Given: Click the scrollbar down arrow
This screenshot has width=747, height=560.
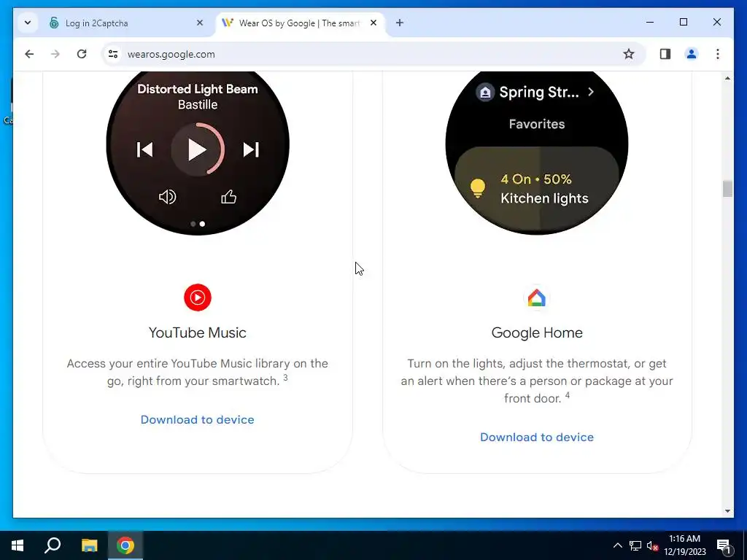Looking at the screenshot, I should [x=727, y=511].
